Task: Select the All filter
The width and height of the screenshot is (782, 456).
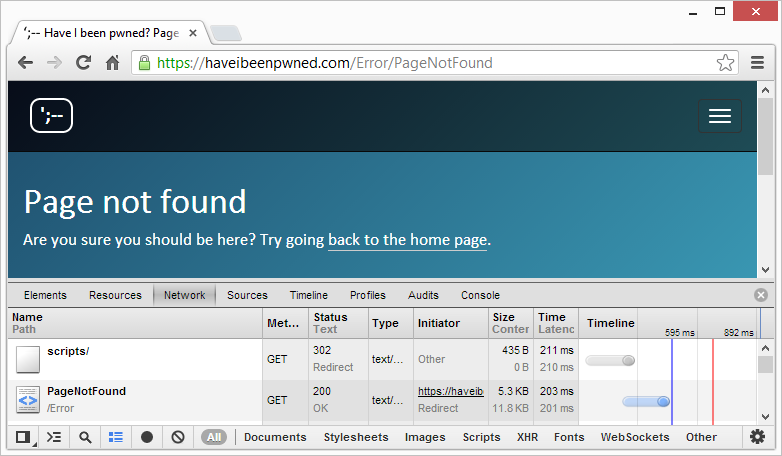Action: [x=214, y=438]
